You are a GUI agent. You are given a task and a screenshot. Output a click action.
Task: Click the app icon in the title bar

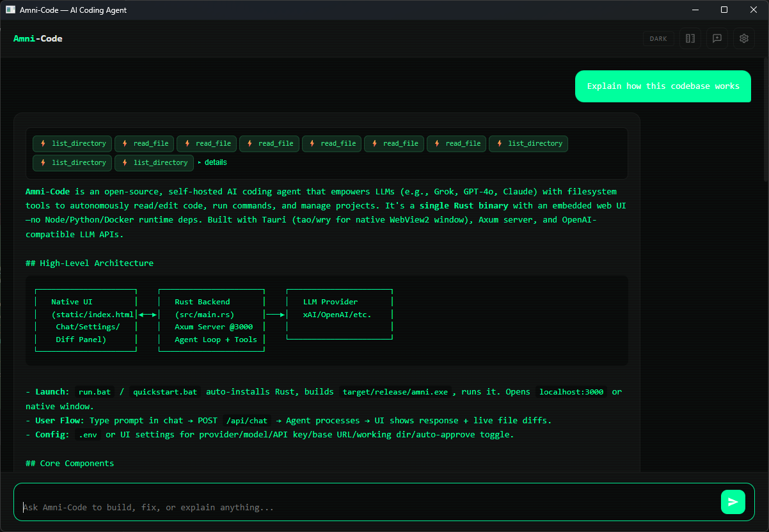10,10
